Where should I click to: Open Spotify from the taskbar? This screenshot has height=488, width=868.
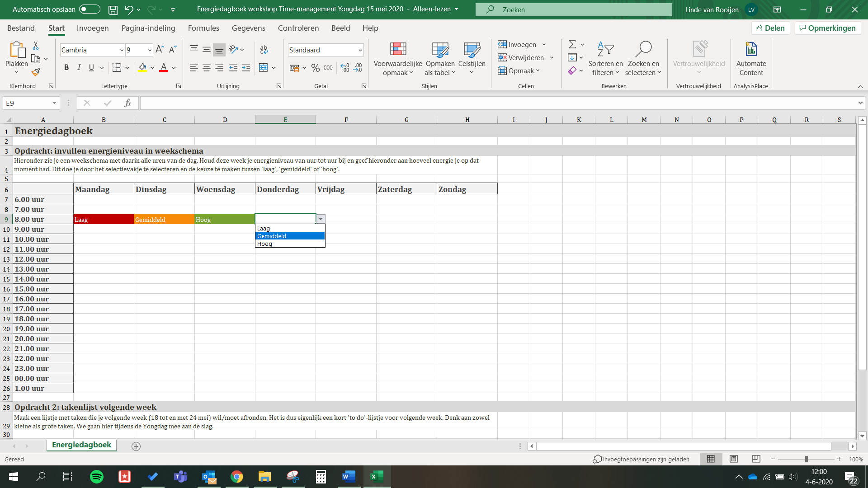tap(97, 477)
